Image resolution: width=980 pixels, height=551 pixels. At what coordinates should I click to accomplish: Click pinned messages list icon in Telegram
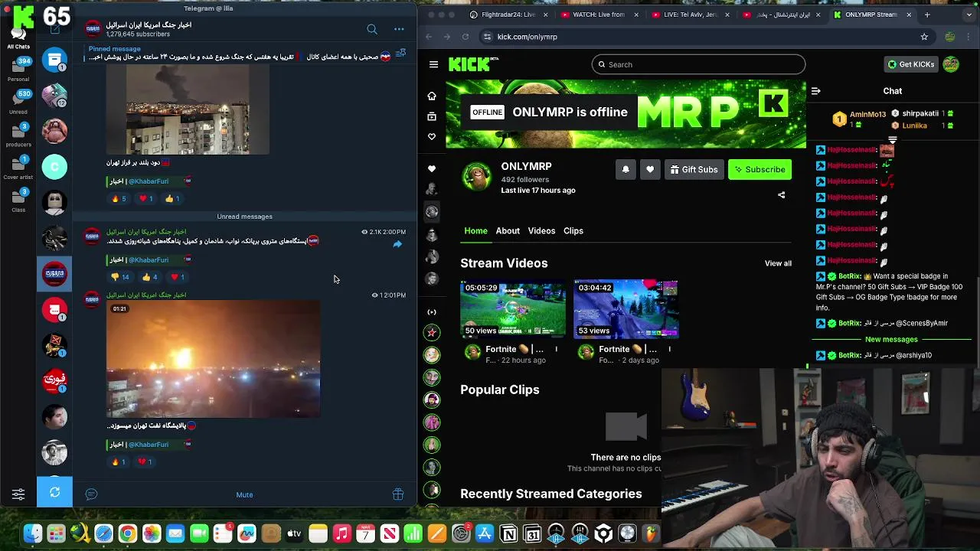[400, 53]
